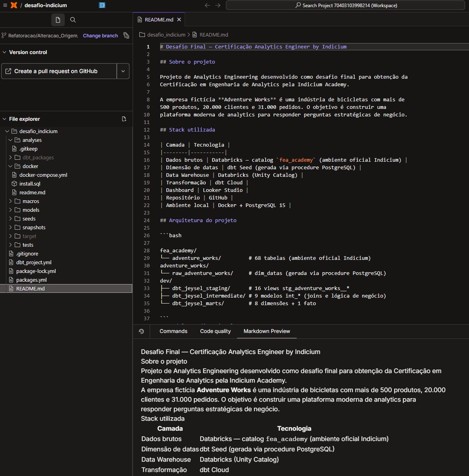
Task: Collapse the Version control section
Action: 4,52
